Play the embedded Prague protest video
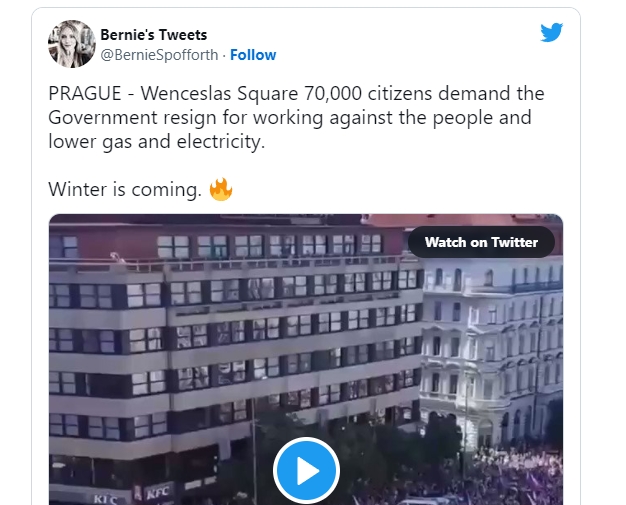Screen dimensions: 626x505 point(306,470)
